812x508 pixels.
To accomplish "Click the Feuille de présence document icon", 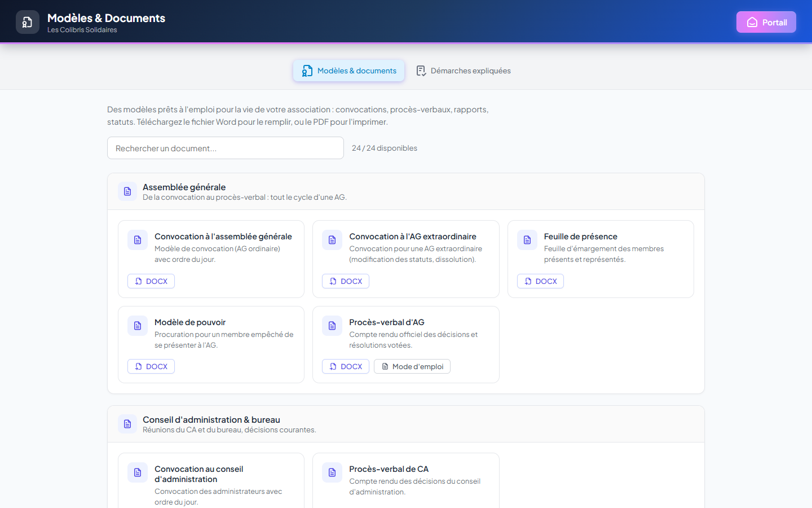I will click(527, 240).
